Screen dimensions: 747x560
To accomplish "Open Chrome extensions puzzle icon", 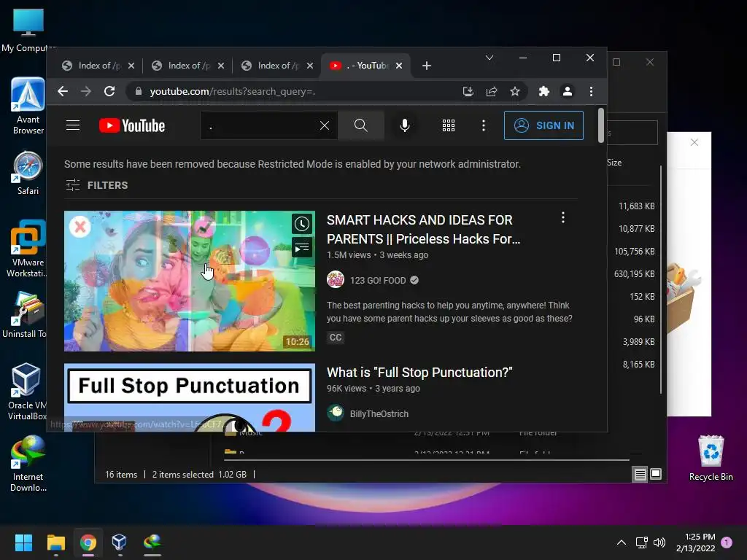I will click(x=544, y=91).
